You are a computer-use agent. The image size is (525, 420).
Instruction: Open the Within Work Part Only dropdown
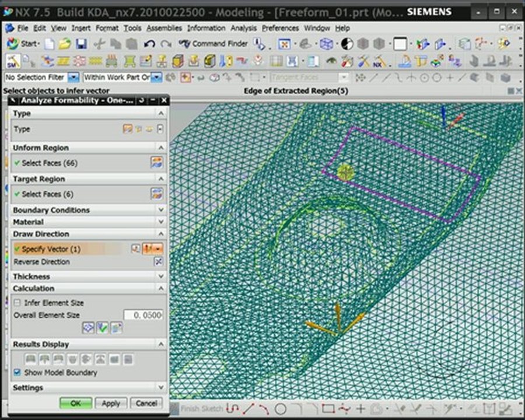coord(156,78)
